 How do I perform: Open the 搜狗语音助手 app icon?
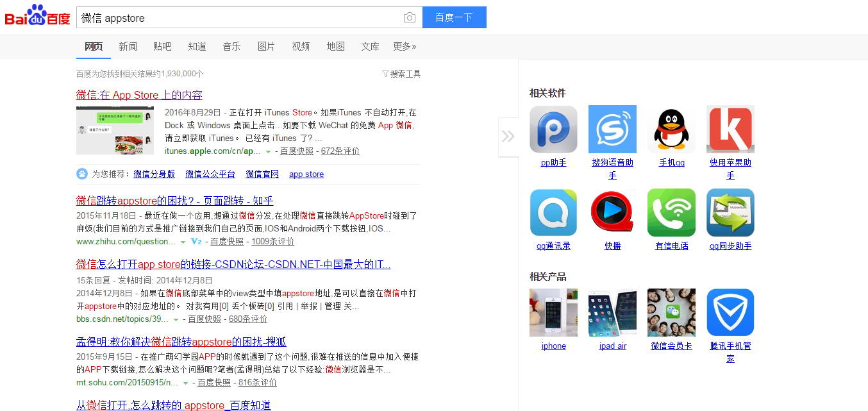tap(612, 129)
